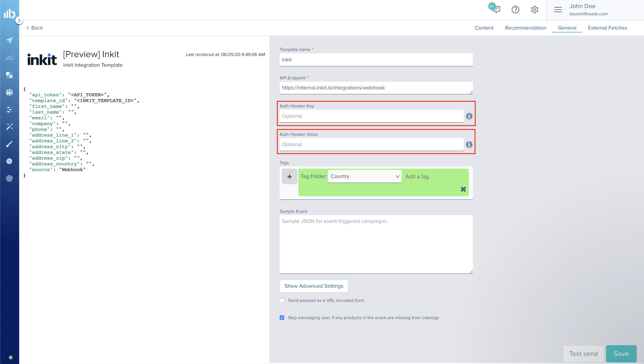Image resolution: width=644 pixels, height=364 pixels.
Task: Click the inkit logo image
Action: [x=42, y=59]
